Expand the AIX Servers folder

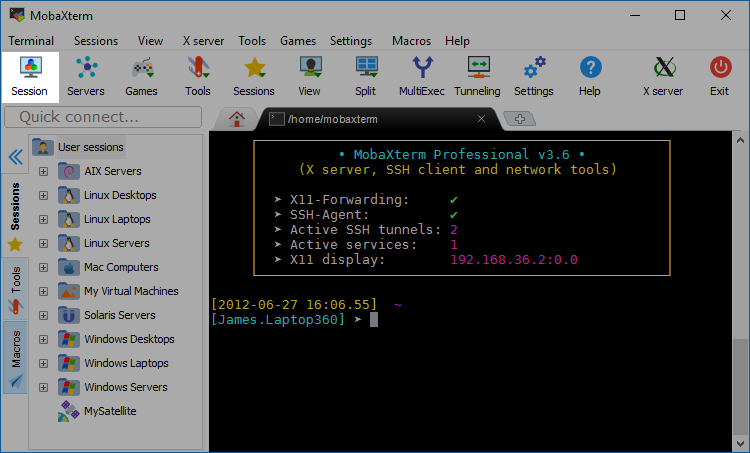coord(43,171)
